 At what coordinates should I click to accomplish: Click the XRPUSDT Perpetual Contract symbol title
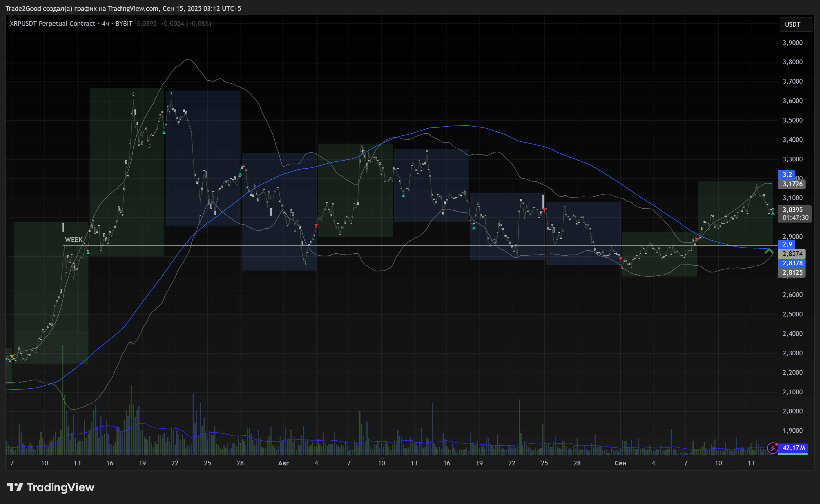tap(52, 24)
